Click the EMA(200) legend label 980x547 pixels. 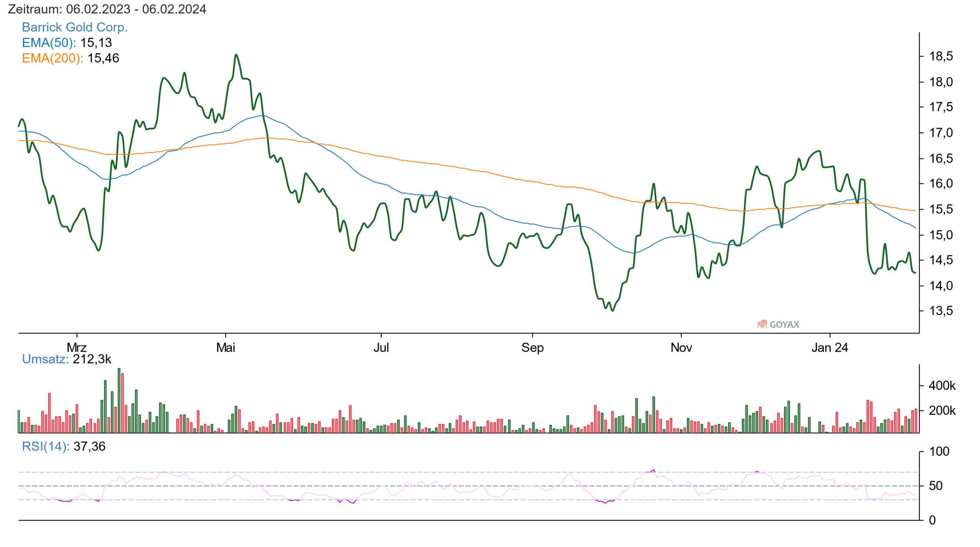tap(52, 58)
